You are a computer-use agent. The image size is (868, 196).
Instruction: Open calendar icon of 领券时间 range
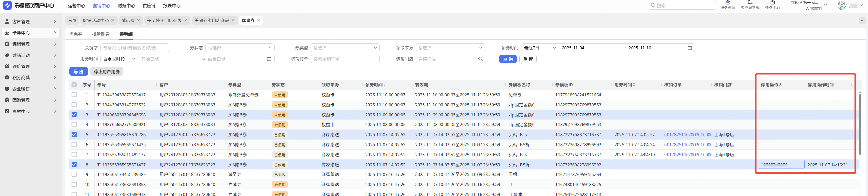click(689, 48)
